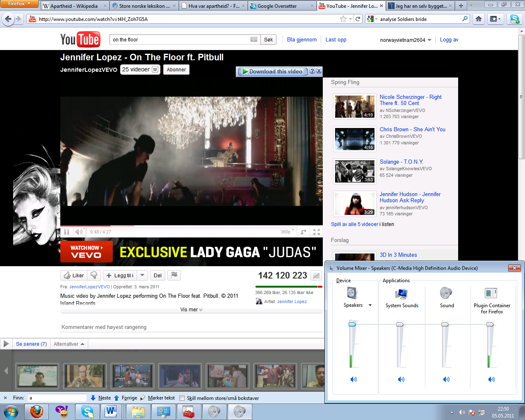Close the Download this video bar
The height and width of the screenshot is (420, 525).
click(x=319, y=71)
